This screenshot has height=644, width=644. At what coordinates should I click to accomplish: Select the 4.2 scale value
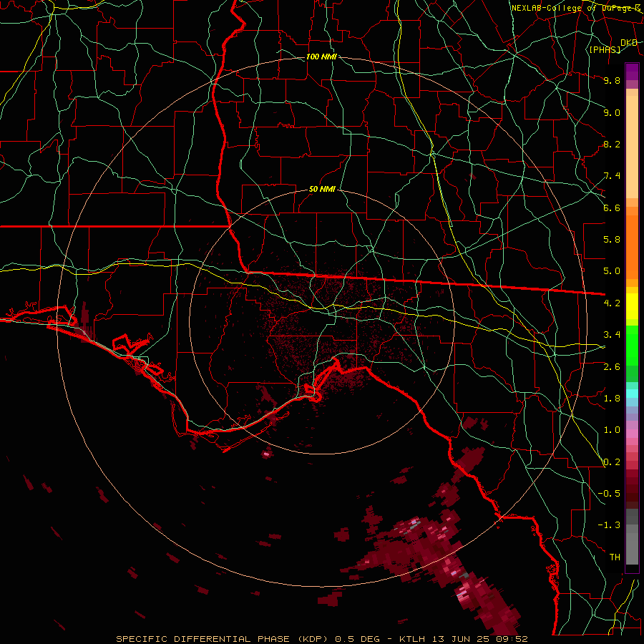(612, 303)
